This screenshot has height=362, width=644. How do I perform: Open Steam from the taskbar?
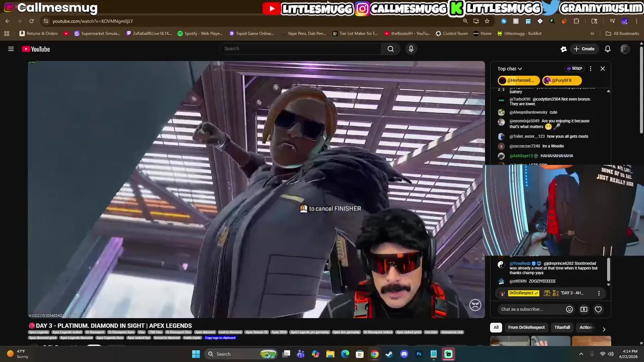coord(389,354)
